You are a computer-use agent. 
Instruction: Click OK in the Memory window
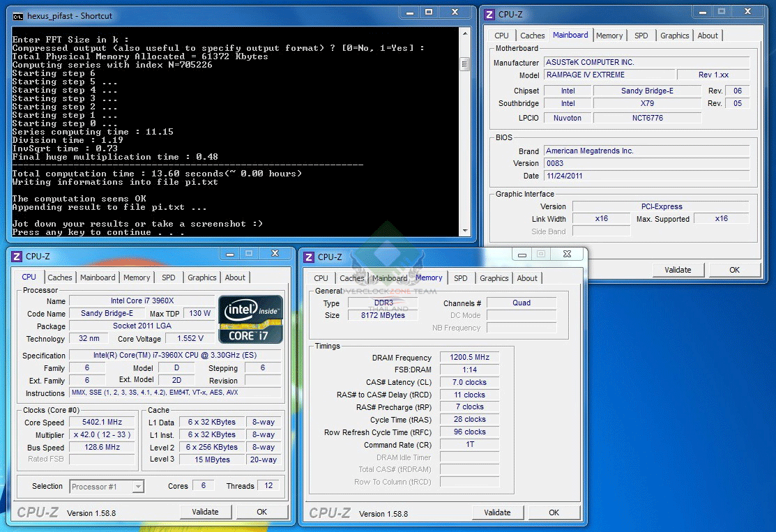click(x=554, y=512)
